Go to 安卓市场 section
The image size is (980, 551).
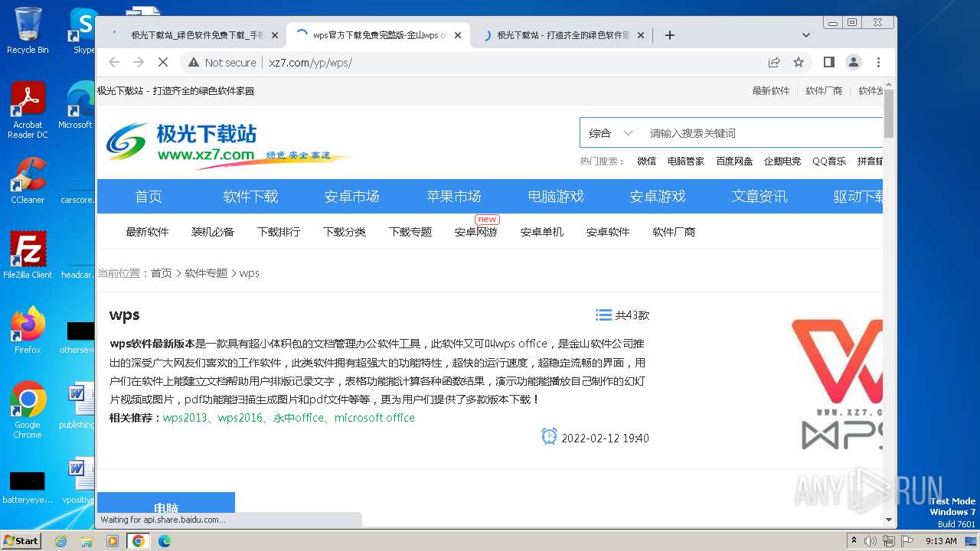[352, 197]
